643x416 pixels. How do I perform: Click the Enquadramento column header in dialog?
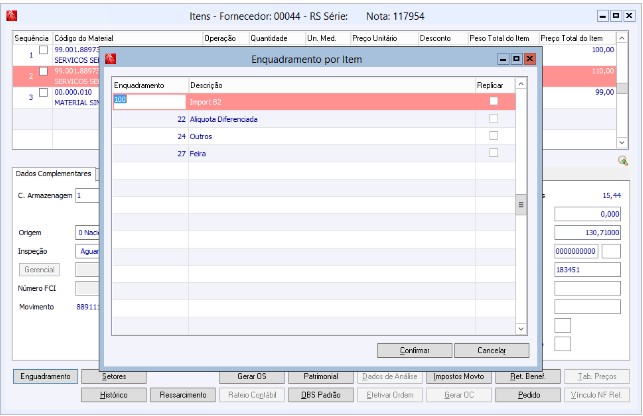(150, 85)
